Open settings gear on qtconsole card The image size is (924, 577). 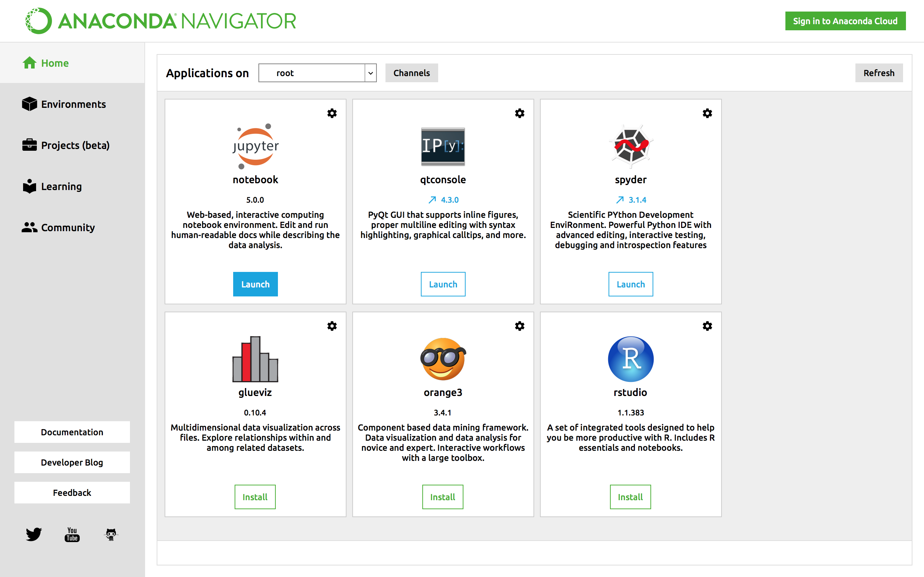[x=519, y=113]
